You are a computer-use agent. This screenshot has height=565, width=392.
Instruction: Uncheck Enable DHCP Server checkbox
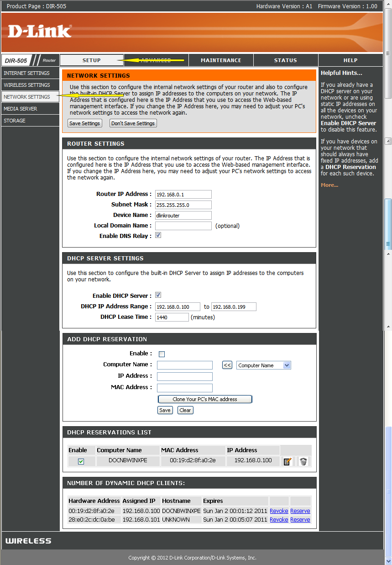click(x=158, y=295)
